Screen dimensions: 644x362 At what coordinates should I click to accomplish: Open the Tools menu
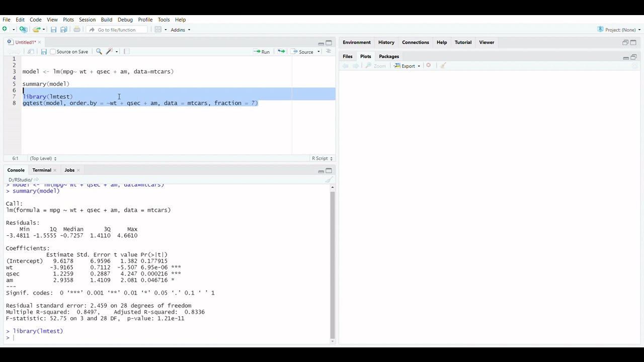click(164, 20)
